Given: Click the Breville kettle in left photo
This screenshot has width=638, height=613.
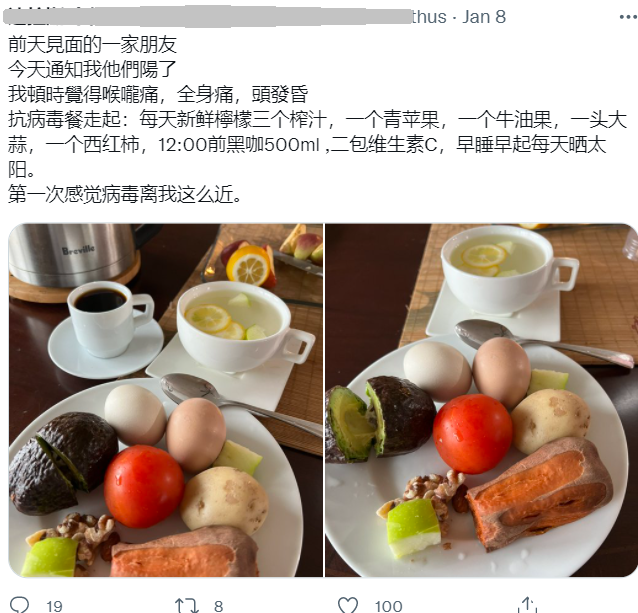Looking at the screenshot, I should coord(75,254).
